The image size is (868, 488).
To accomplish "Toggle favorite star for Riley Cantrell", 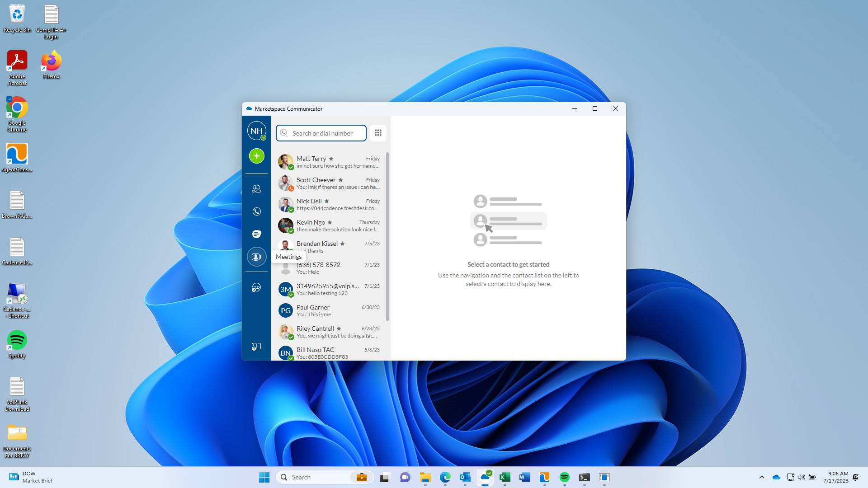I will coord(339,328).
